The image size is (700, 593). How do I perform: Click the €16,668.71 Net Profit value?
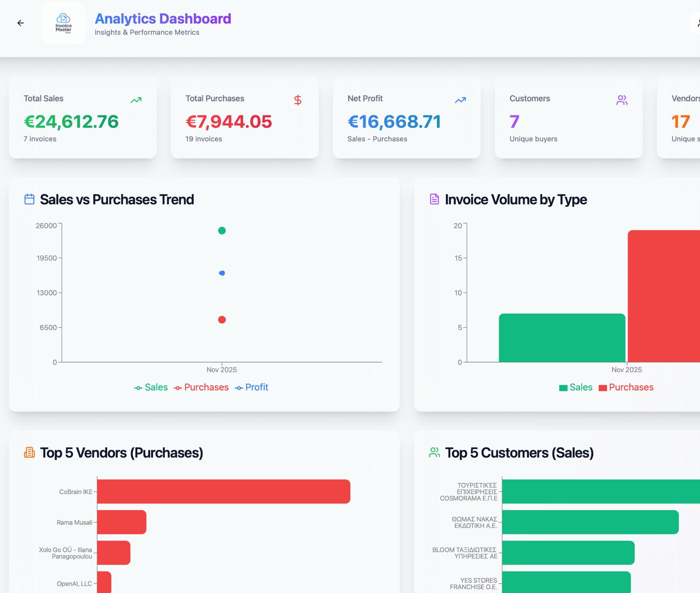click(x=394, y=121)
